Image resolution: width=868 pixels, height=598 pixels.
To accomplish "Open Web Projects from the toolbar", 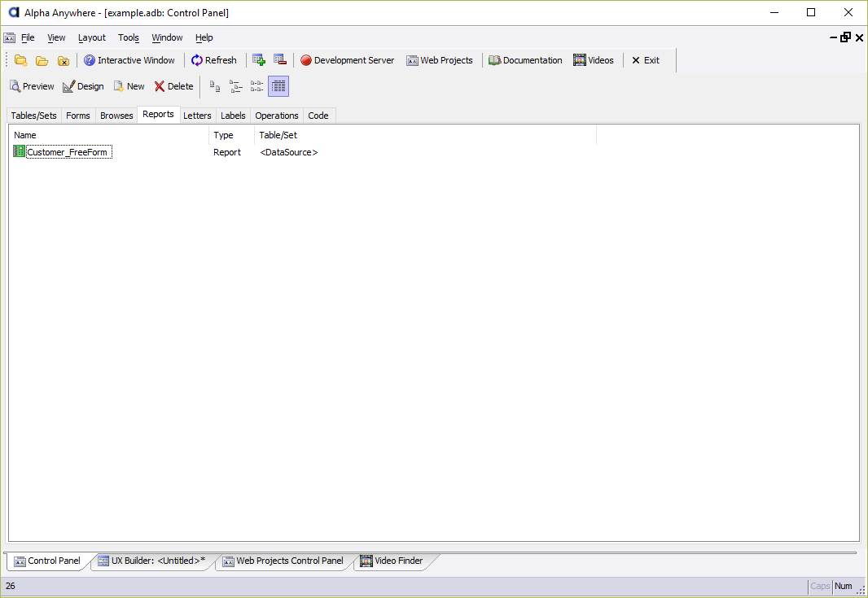I will click(440, 60).
